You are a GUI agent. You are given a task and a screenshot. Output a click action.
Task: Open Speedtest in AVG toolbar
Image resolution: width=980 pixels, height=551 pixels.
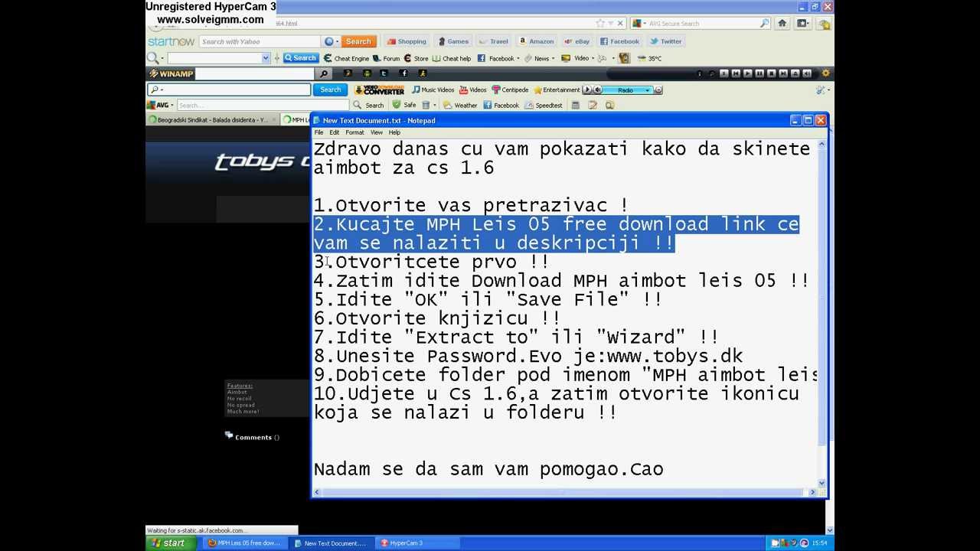point(543,105)
